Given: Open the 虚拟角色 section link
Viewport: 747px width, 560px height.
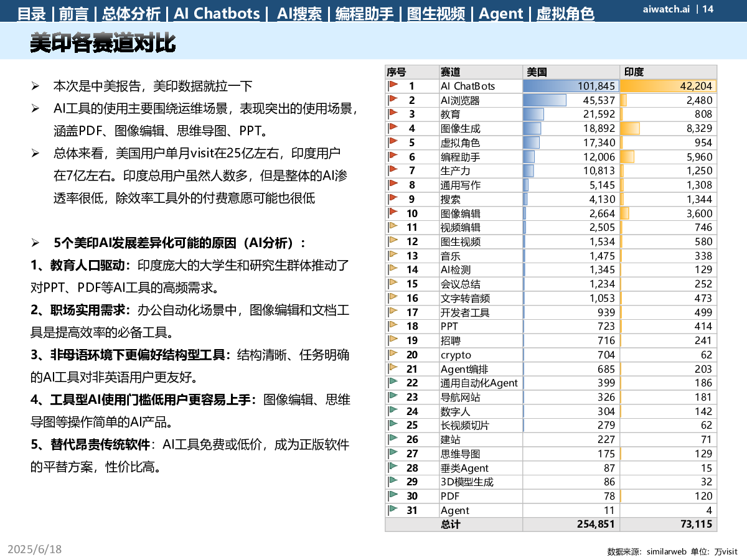Looking at the screenshot, I should (565, 13).
